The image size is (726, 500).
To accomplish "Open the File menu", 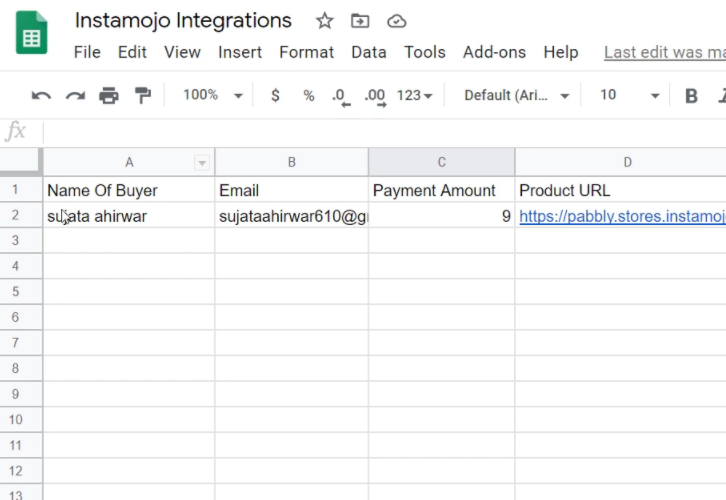I will pos(87,52).
